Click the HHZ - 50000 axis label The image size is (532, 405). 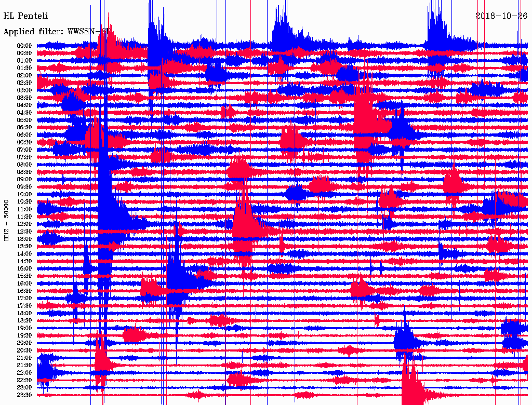pos(6,221)
